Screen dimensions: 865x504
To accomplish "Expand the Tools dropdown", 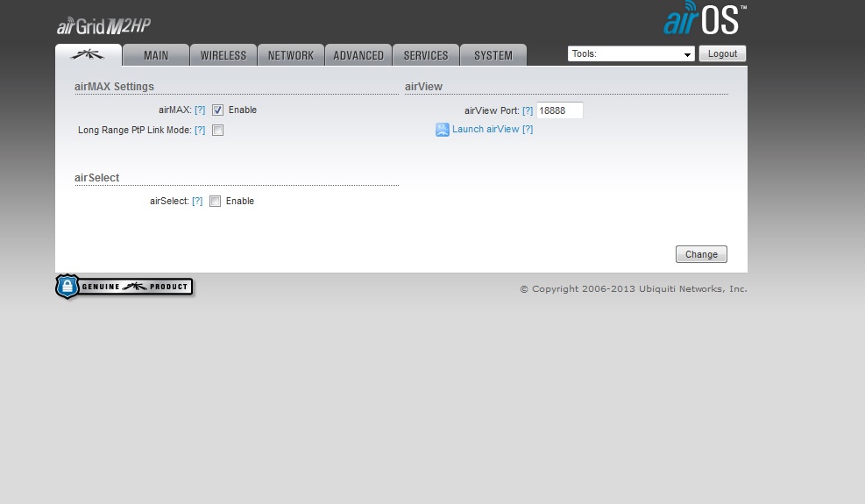I will (631, 53).
